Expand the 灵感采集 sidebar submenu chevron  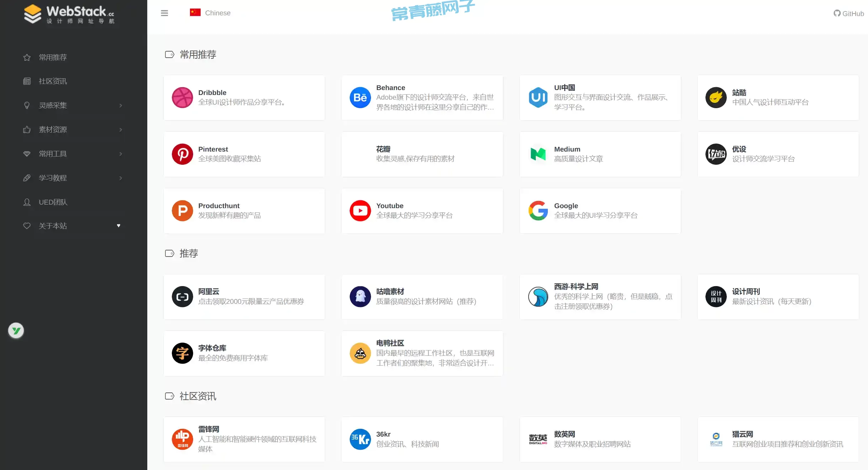(121, 106)
